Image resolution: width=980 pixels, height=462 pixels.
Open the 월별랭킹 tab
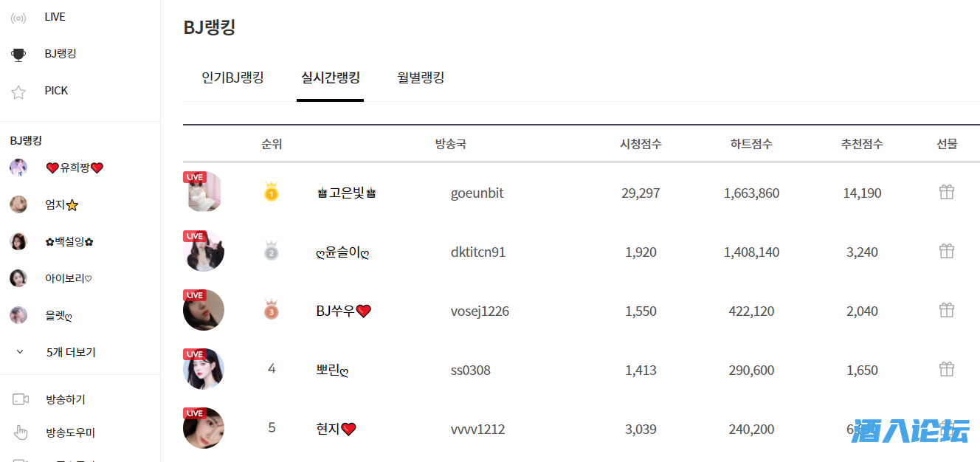pos(421,77)
